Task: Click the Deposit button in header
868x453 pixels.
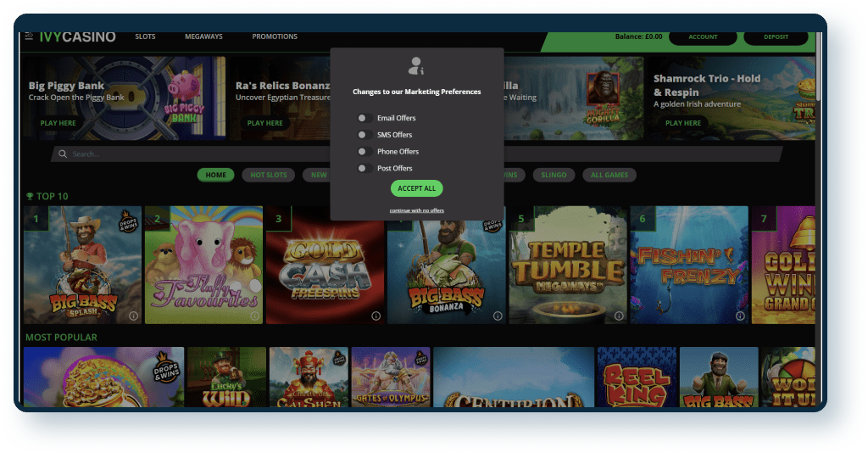Action: coord(775,37)
